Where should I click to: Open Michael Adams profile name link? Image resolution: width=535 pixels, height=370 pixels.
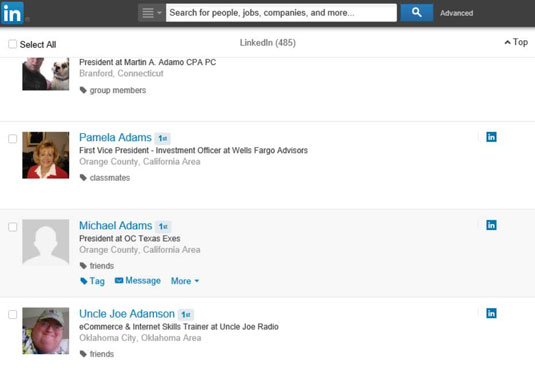116,226
